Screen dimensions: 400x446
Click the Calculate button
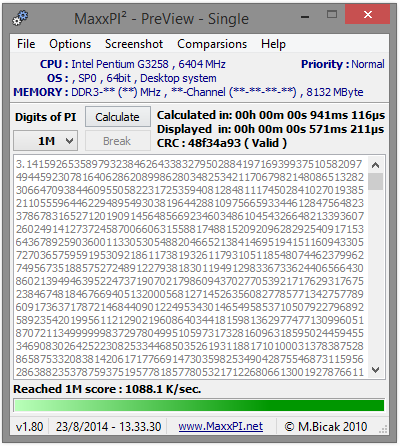pos(118,117)
